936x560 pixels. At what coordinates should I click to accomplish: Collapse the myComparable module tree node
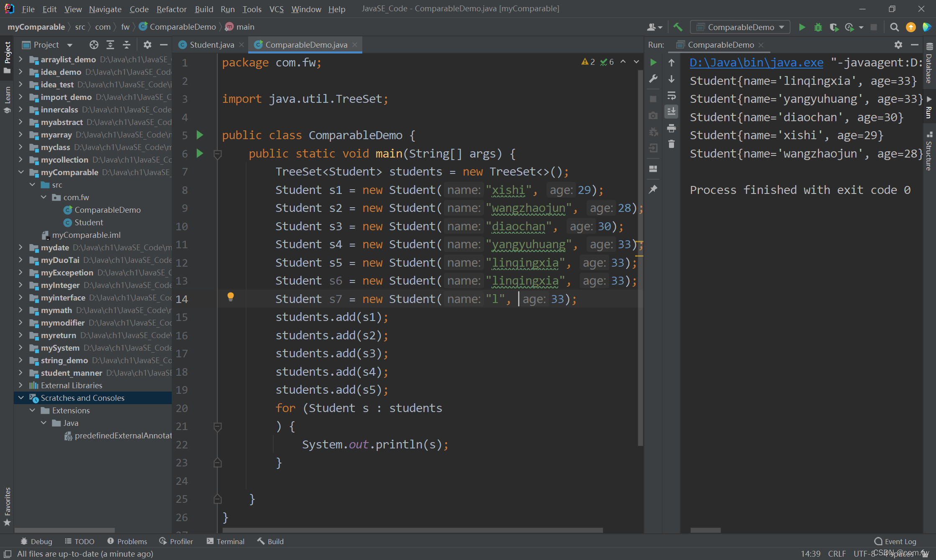click(21, 172)
